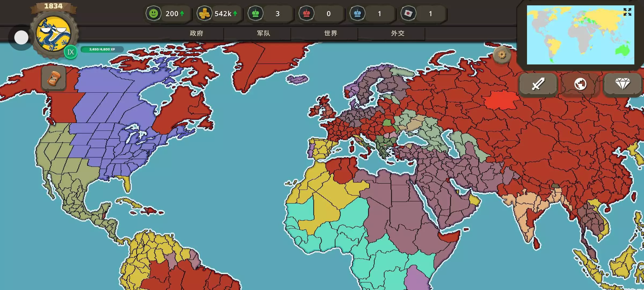Click the hourglass next-turn icon
Image resolution: width=644 pixels, height=290 pixels.
click(x=53, y=78)
